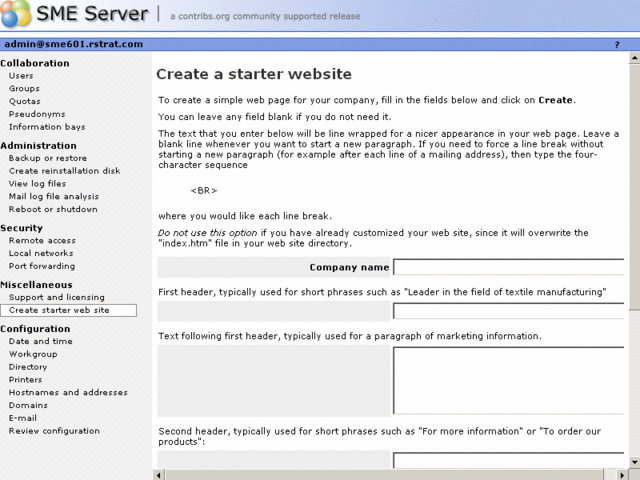Open help via the question mark icon
Image resolution: width=640 pixels, height=480 pixels.
tap(617, 44)
